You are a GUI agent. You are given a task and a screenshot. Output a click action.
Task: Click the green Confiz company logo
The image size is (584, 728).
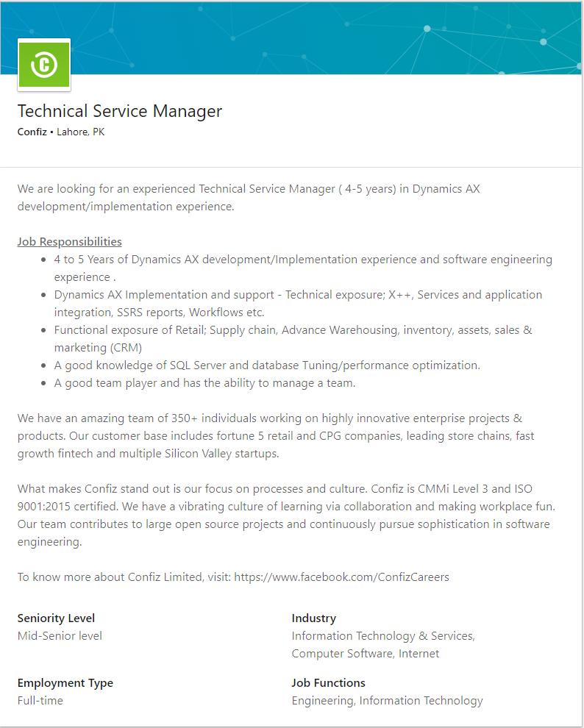tap(44, 65)
